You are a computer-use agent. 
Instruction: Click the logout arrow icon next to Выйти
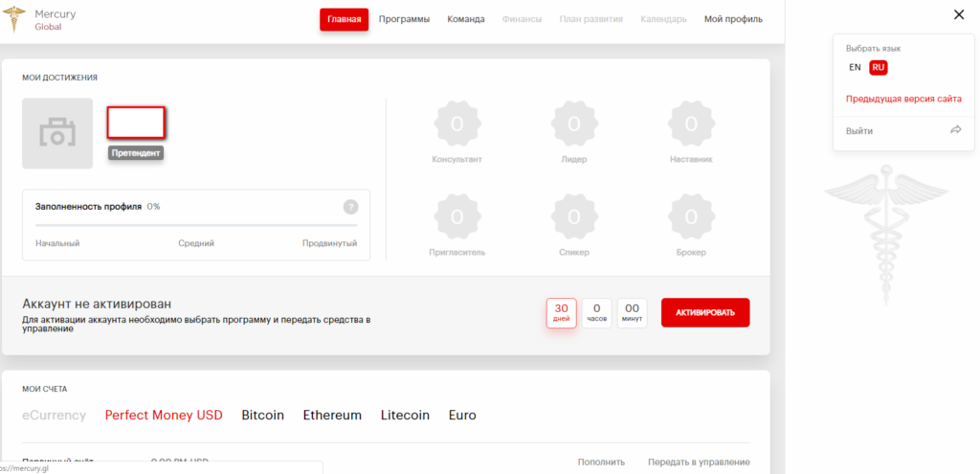tap(955, 130)
